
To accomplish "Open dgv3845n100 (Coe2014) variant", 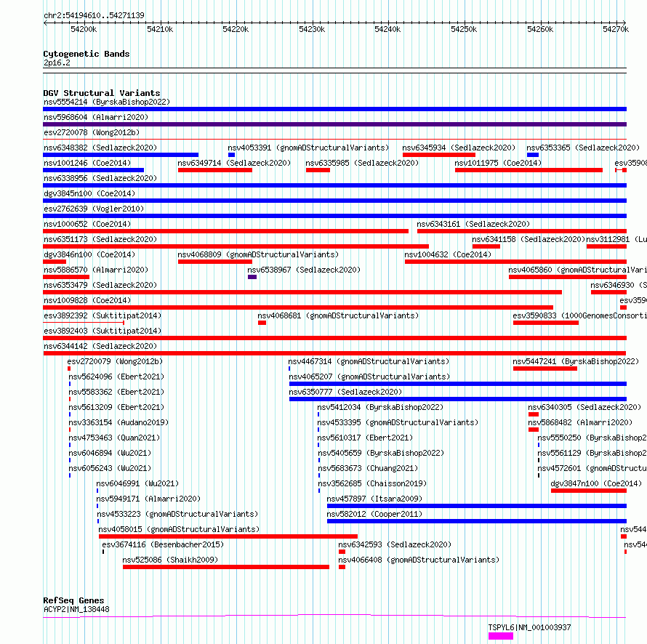I will click(89, 193).
